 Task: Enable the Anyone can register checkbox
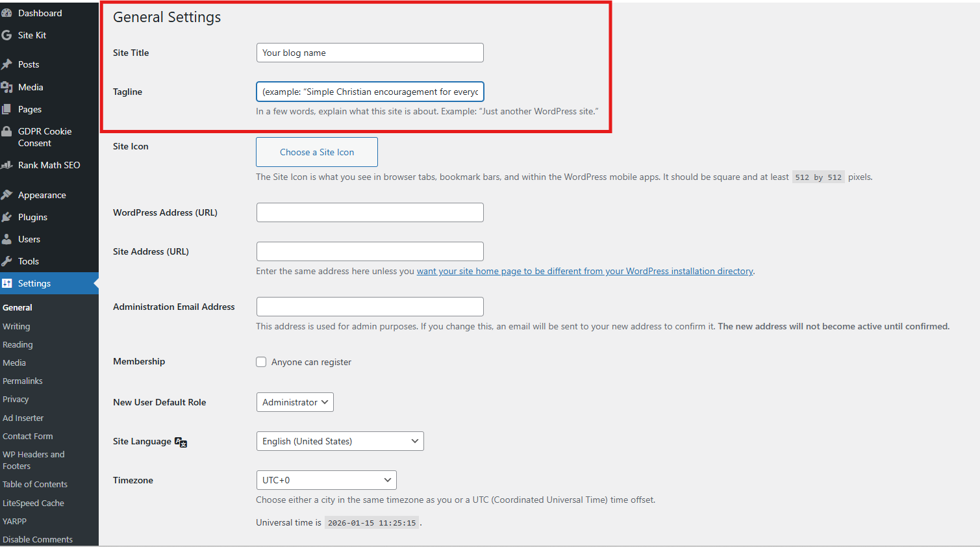pos(261,362)
